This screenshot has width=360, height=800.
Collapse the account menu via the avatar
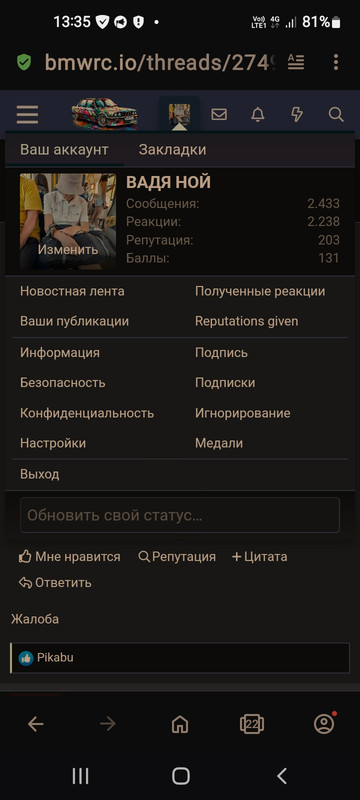179,114
